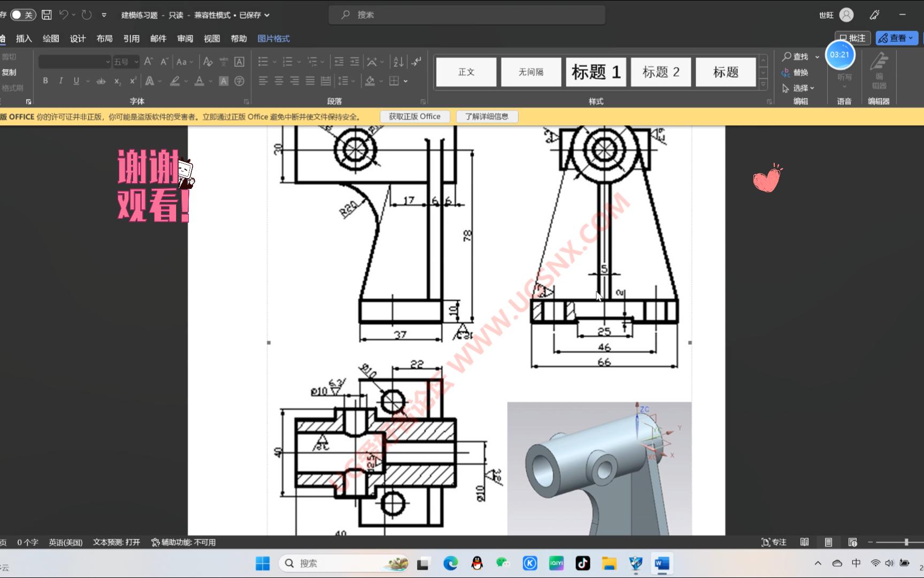Screen dimensions: 924x578
Task: Apply subscript formatting
Action: pos(118,81)
